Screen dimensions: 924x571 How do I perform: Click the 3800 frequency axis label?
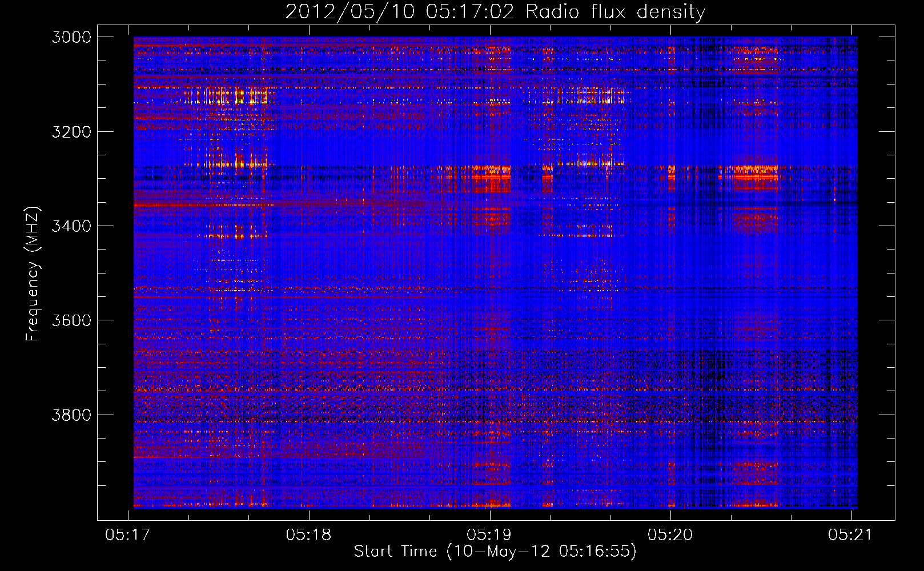coord(71,415)
